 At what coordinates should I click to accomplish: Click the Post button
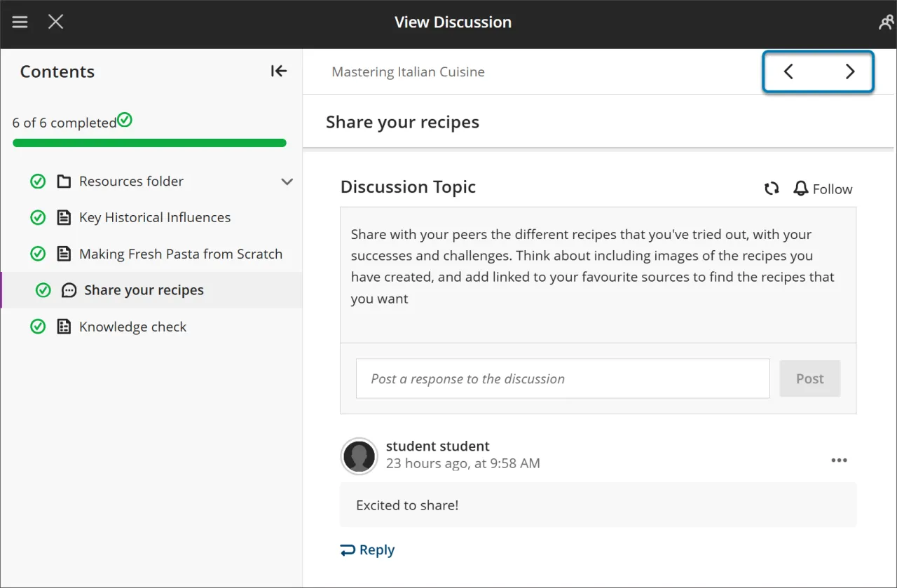(809, 378)
